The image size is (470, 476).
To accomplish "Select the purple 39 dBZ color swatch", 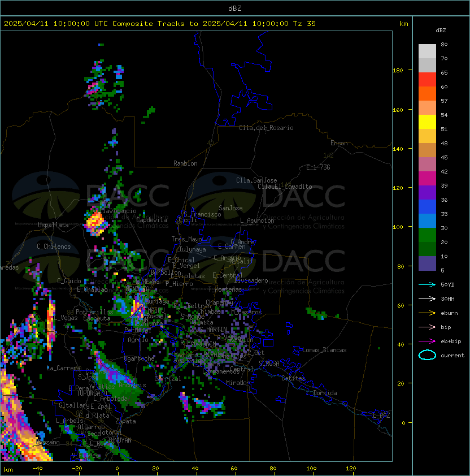I will tap(427, 192).
